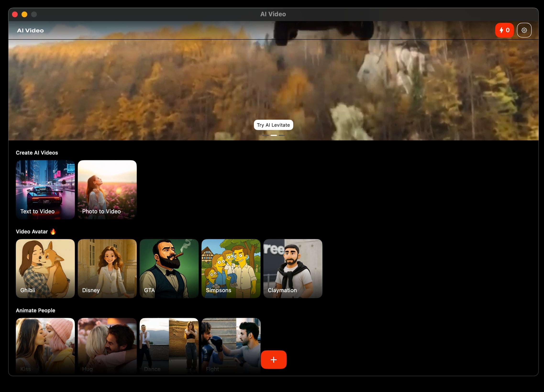Choose the Dance animation template
This screenshot has width=544, height=392.
click(169, 346)
